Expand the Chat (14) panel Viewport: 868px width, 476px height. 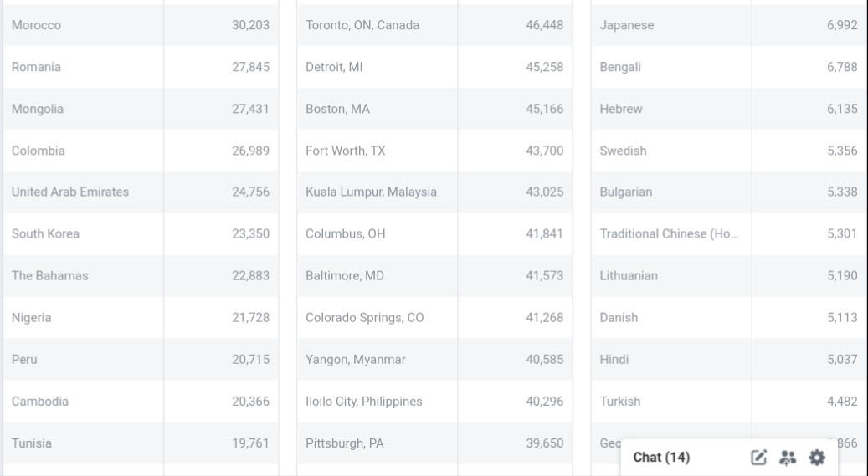coord(661,457)
